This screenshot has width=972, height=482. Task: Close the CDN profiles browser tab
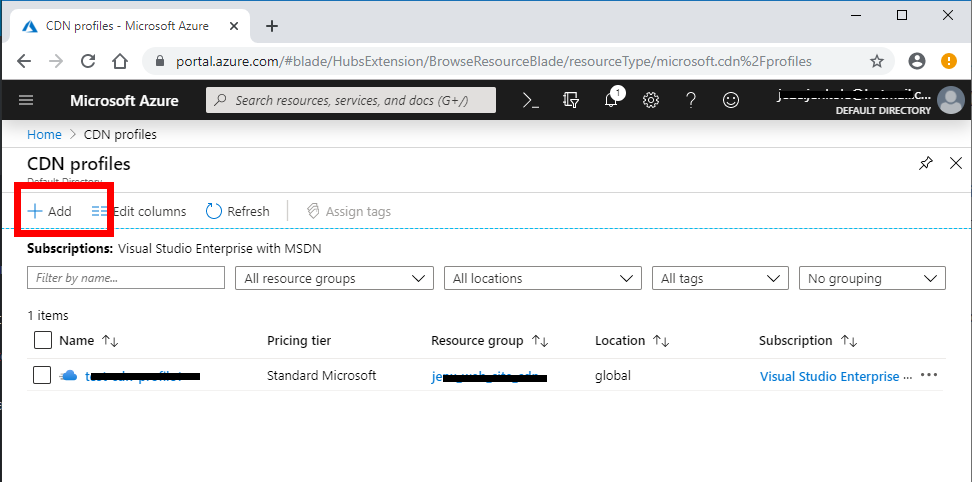tap(234, 26)
